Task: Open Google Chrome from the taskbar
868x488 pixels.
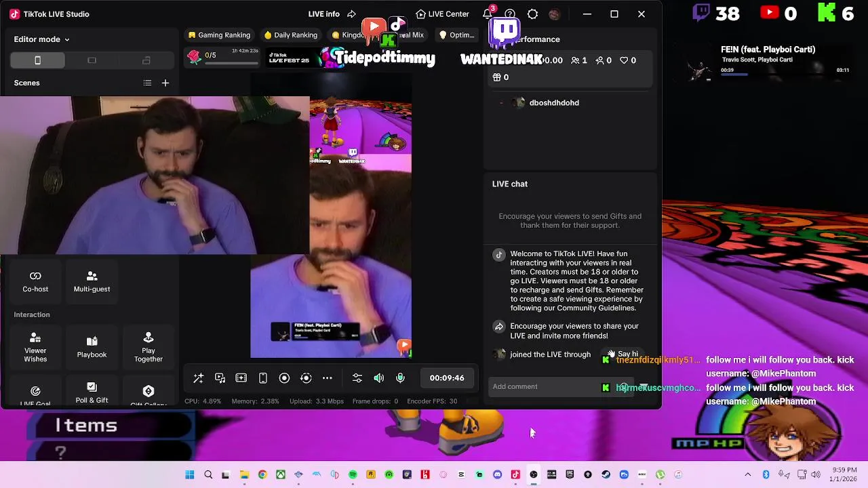Action: pyautogui.click(x=262, y=474)
